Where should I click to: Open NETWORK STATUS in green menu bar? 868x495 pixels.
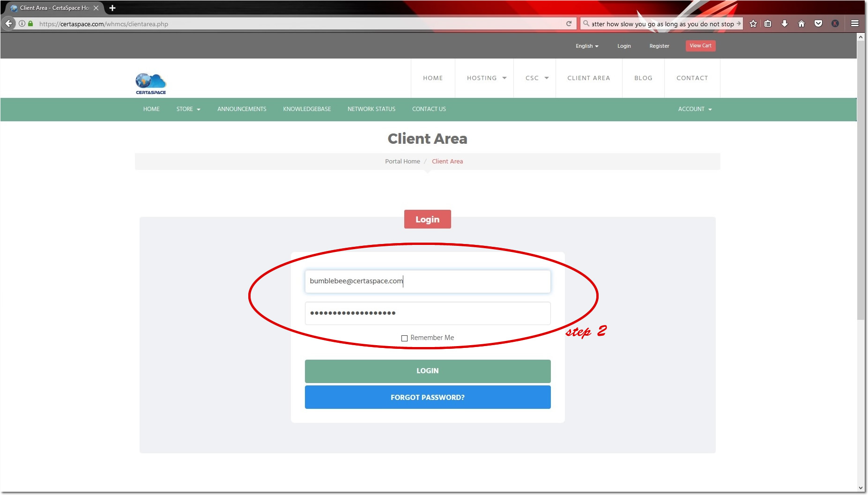coord(371,109)
